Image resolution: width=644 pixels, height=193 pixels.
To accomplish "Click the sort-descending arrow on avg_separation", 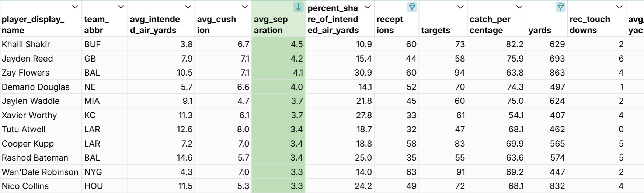I will (298, 7).
